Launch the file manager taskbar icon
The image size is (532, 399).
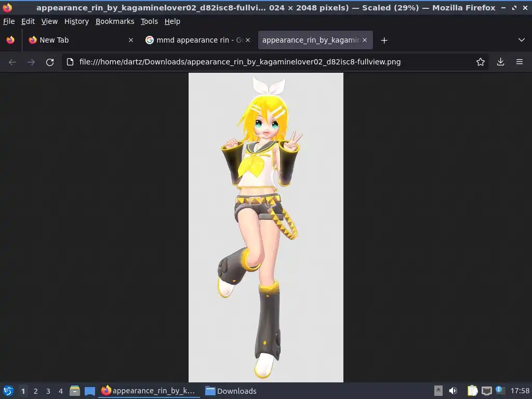click(75, 391)
